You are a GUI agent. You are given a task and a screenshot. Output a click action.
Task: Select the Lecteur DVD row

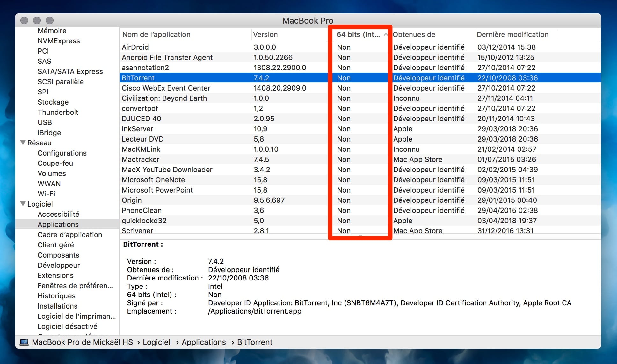point(360,139)
